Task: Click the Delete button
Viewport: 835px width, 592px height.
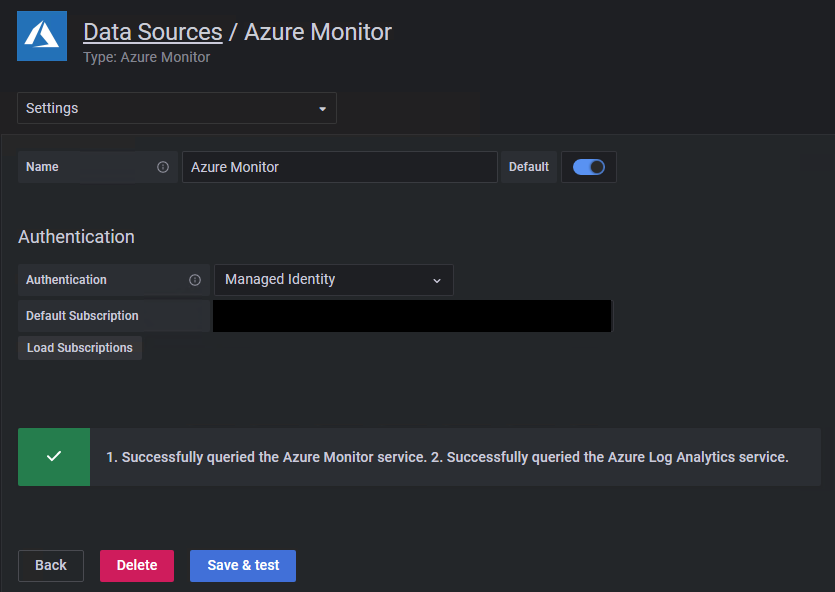Action: 136,565
